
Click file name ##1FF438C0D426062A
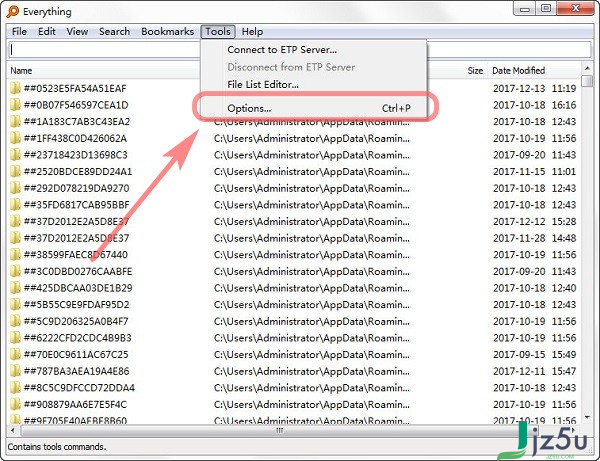coord(75,138)
